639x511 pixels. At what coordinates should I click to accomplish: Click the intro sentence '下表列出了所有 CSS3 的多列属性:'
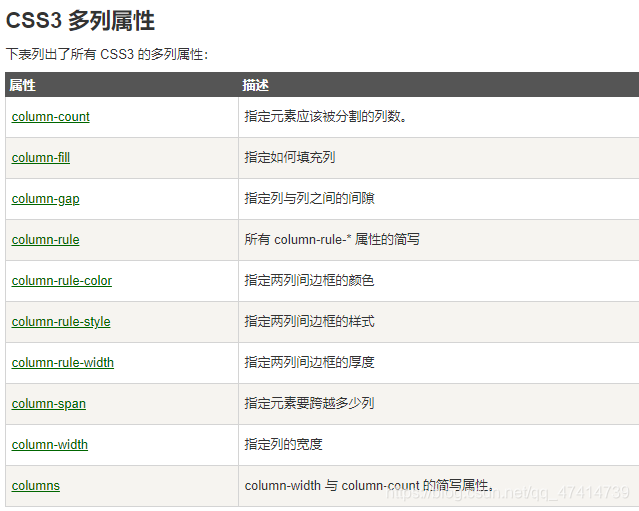pos(107,54)
